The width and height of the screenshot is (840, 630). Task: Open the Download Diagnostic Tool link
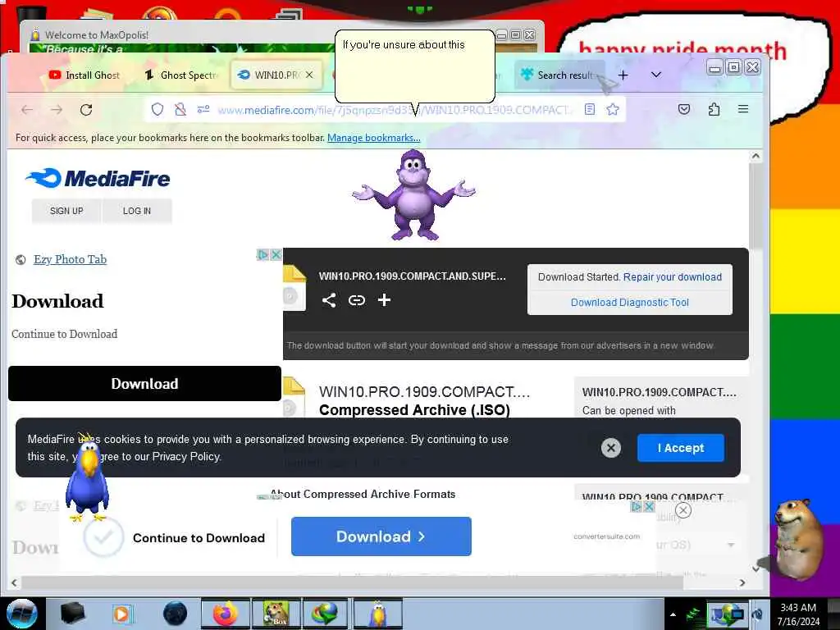pyautogui.click(x=629, y=302)
